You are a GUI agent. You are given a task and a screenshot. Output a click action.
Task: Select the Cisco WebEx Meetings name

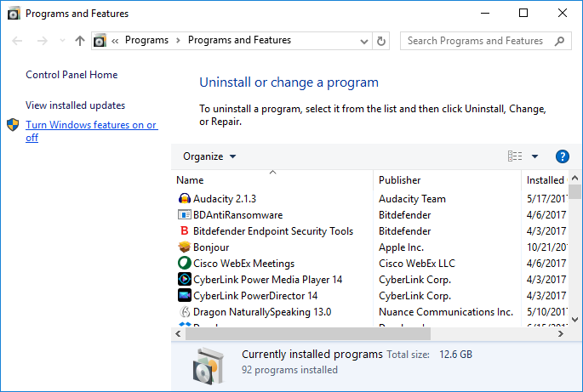(x=243, y=264)
